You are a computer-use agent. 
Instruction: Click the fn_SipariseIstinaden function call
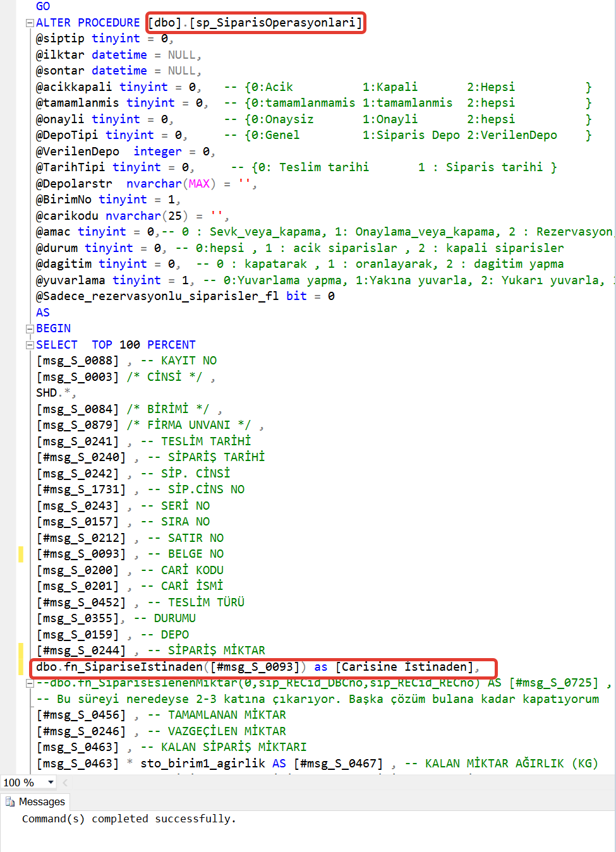tap(133, 667)
